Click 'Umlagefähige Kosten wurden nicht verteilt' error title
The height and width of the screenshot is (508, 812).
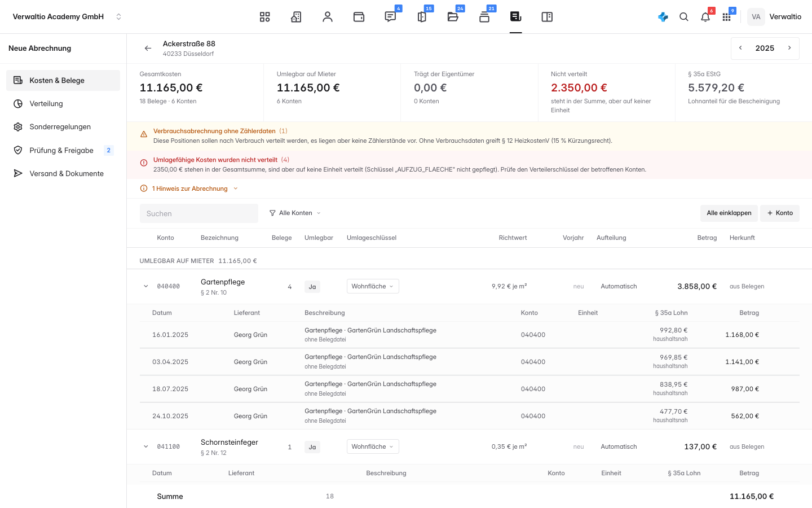pyautogui.click(x=215, y=160)
